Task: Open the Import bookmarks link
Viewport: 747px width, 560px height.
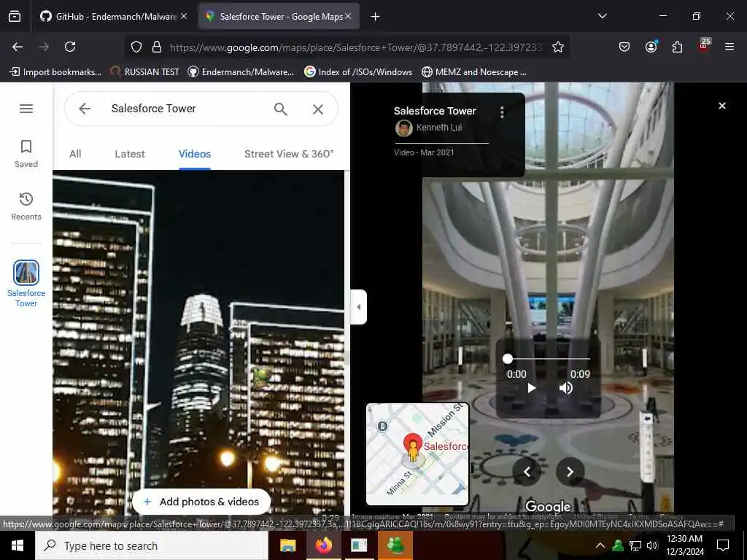Action: [55, 72]
